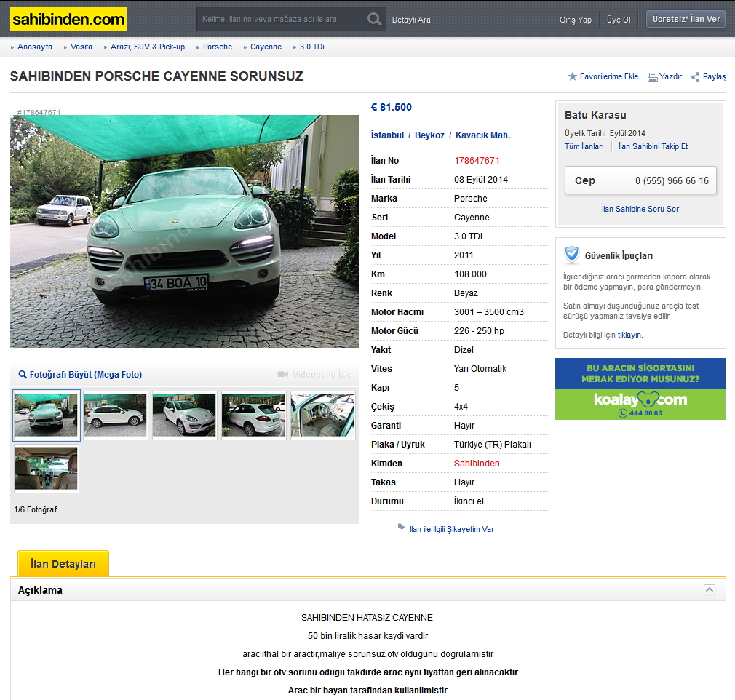The width and height of the screenshot is (735, 700).
Task: Select the fifth thumbnail, open door interior
Action: pyautogui.click(x=322, y=415)
